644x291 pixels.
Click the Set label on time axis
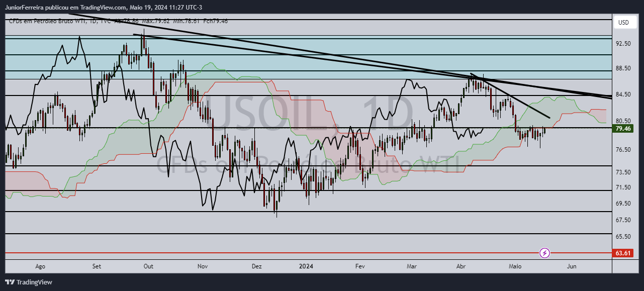[97, 266]
